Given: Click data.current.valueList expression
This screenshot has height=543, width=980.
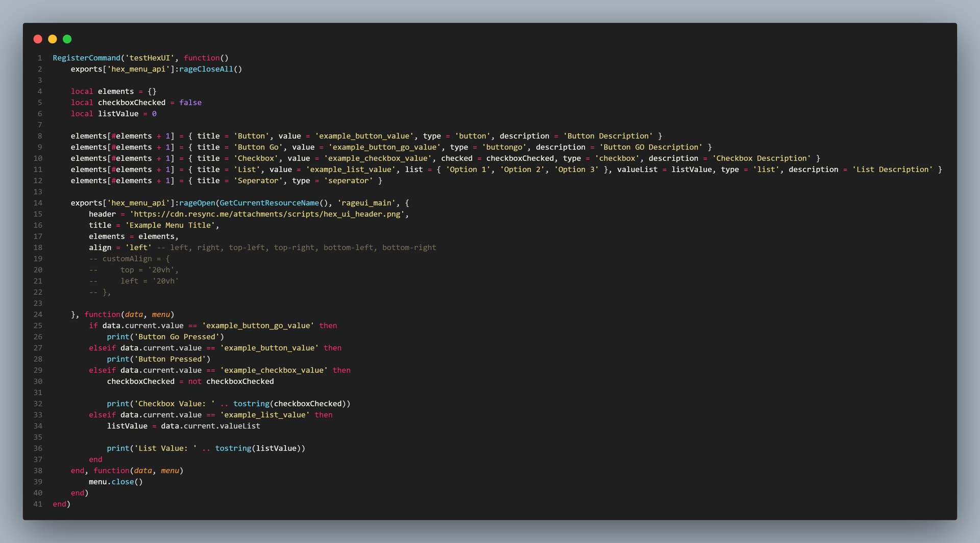Looking at the screenshot, I should (x=210, y=426).
